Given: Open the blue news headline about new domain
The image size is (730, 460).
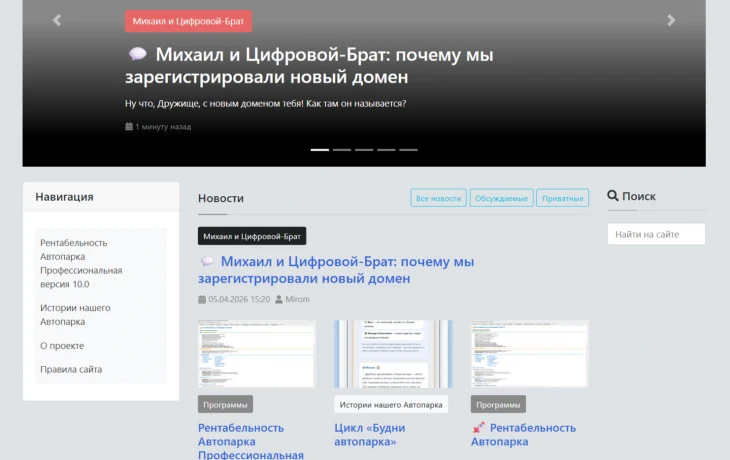Looking at the screenshot, I should [336, 270].
